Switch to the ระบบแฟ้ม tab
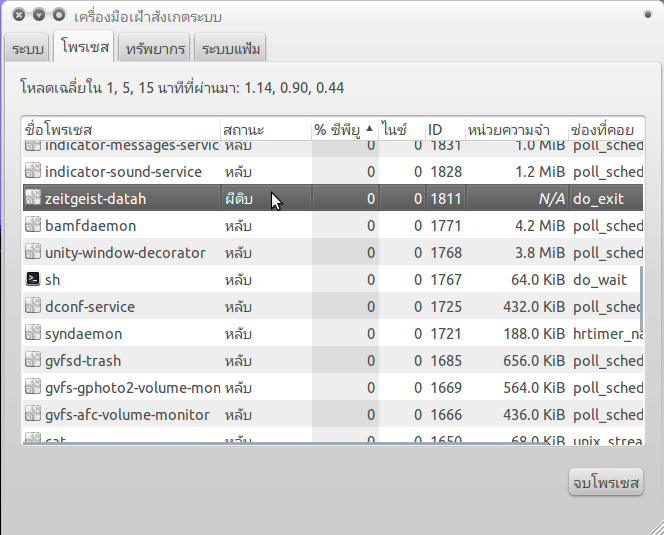The width and height of the screenshot is (664, 535). coord(231,48)
